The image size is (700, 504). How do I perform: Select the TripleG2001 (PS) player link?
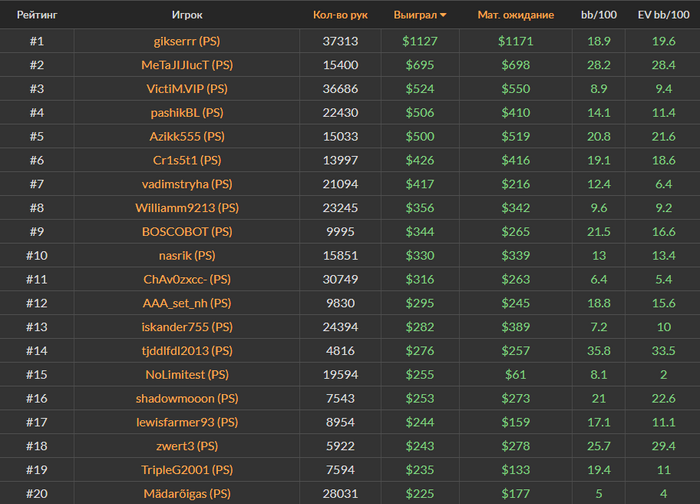point(186,470)
